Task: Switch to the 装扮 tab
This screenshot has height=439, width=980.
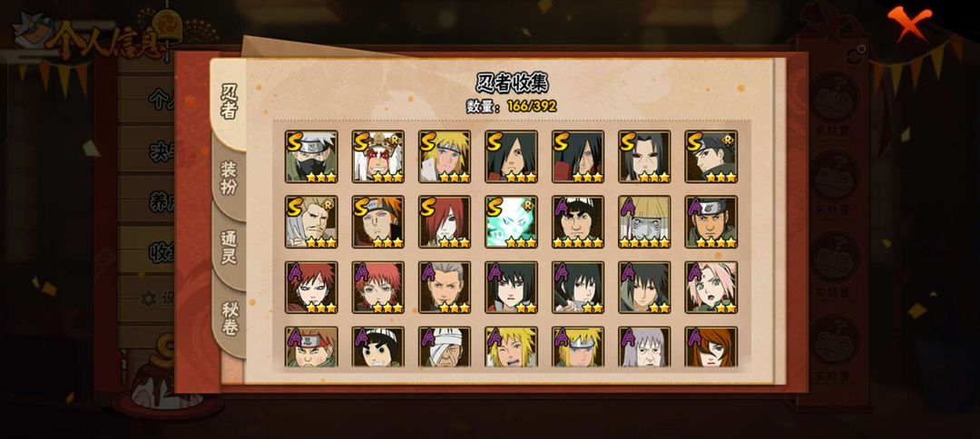Action: coord(229,178)
